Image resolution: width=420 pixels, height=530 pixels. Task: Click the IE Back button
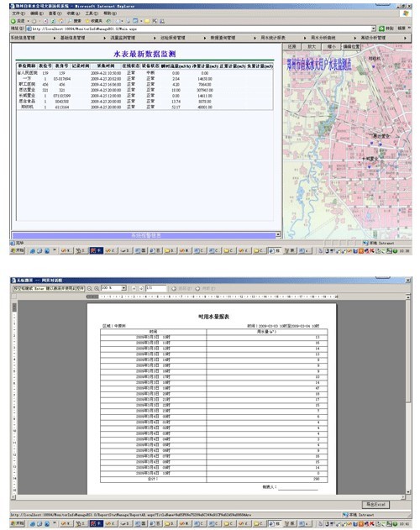tap(18, 21)
